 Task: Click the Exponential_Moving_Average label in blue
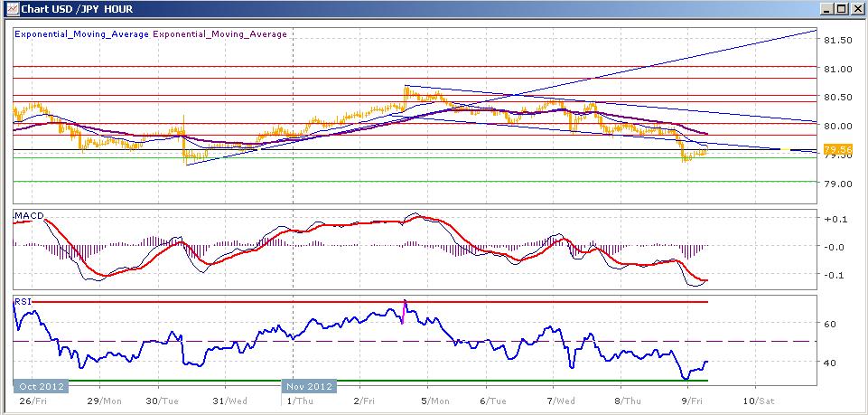pos(82,33)
